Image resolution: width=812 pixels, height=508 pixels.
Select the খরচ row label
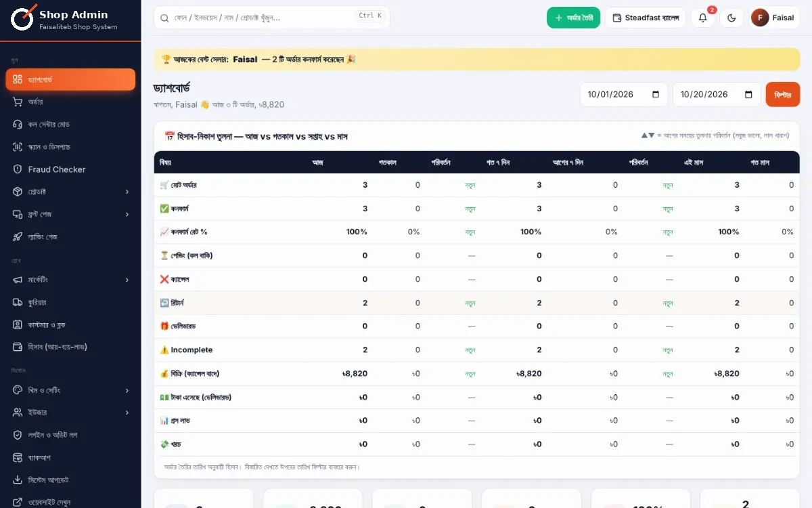tap(171, 444)
